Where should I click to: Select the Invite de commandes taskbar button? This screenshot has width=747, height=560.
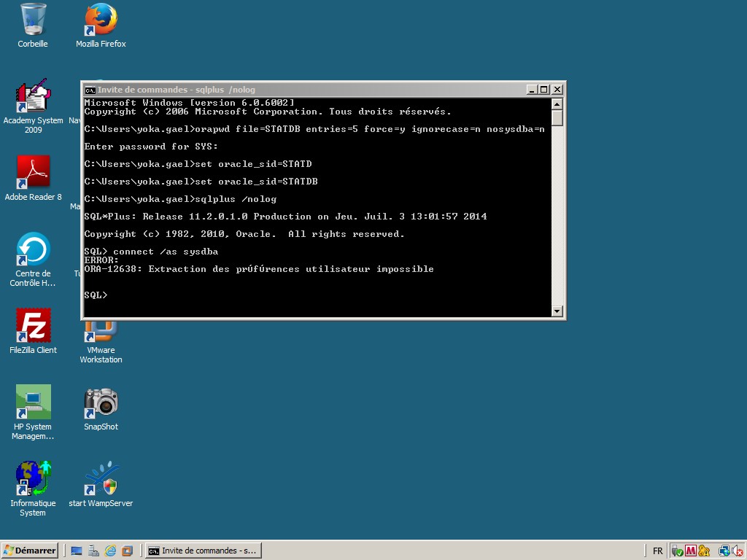(203, 551)
